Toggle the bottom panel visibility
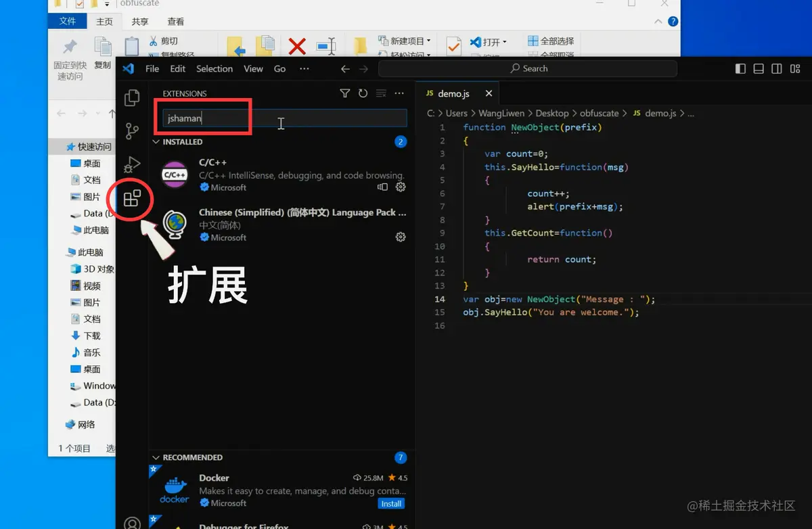This screenshot has width=812, height=529. pos(759,68)
